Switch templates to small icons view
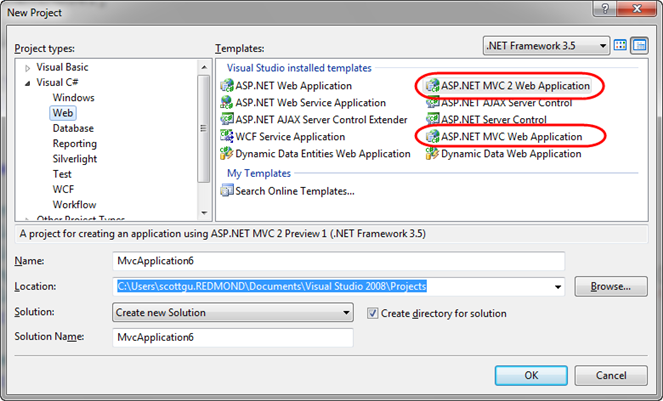 click(639, 45)
